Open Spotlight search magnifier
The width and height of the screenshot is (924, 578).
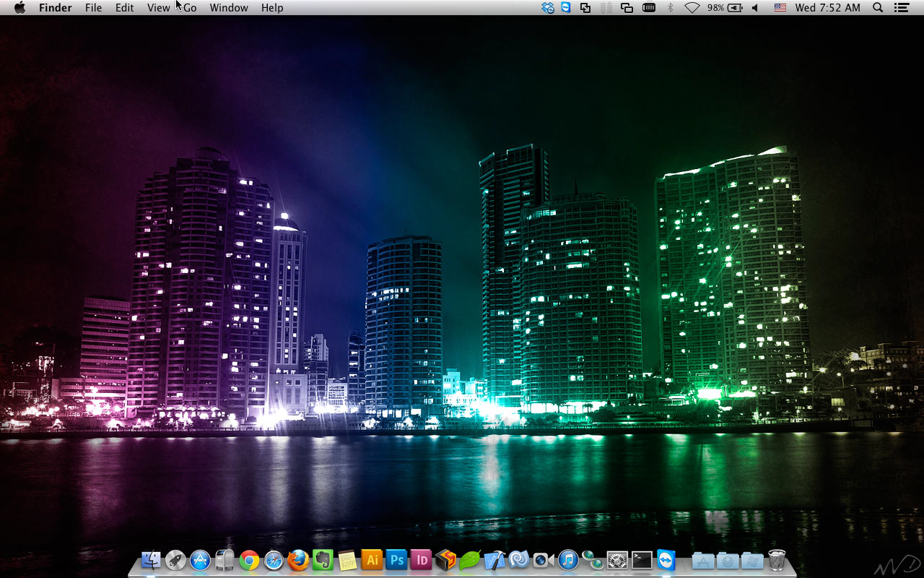(x=878, y=7)
